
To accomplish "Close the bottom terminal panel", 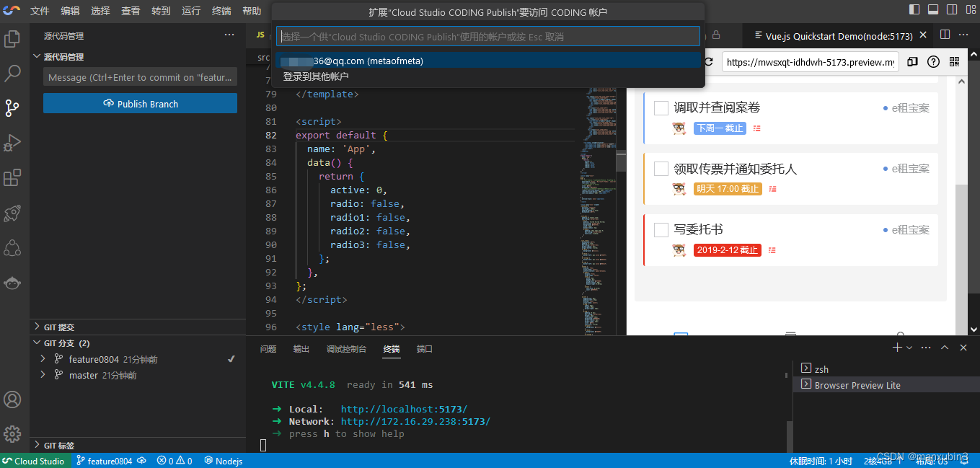I will click(963, 348).
